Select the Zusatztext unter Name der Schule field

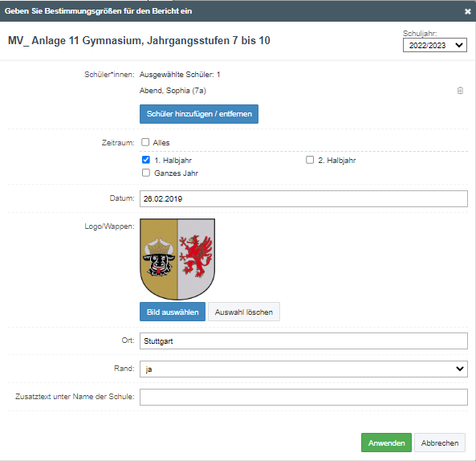pyautogui.click(x=303, y=397)
